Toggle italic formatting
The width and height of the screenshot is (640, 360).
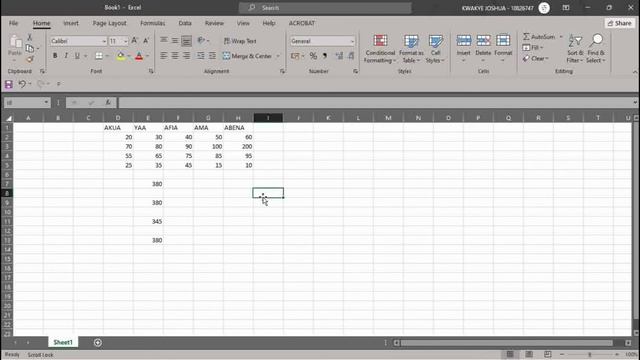66,56
